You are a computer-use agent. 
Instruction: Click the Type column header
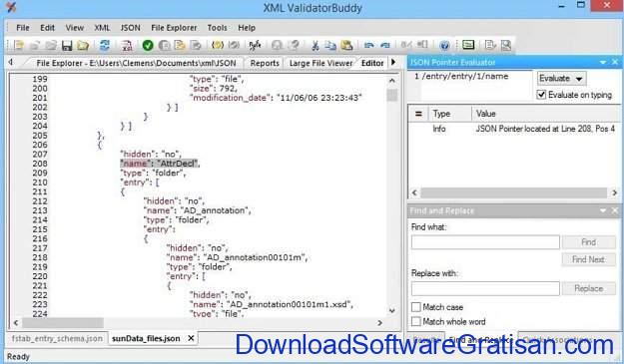coord(449,114)
